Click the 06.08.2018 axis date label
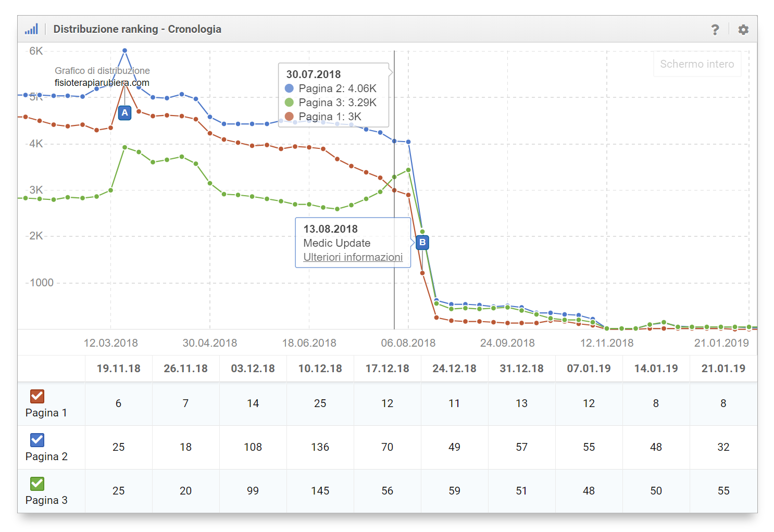Image resolution: width=774 pixels, height=532 pixels. pyautogui.click(x=408, y=343)
